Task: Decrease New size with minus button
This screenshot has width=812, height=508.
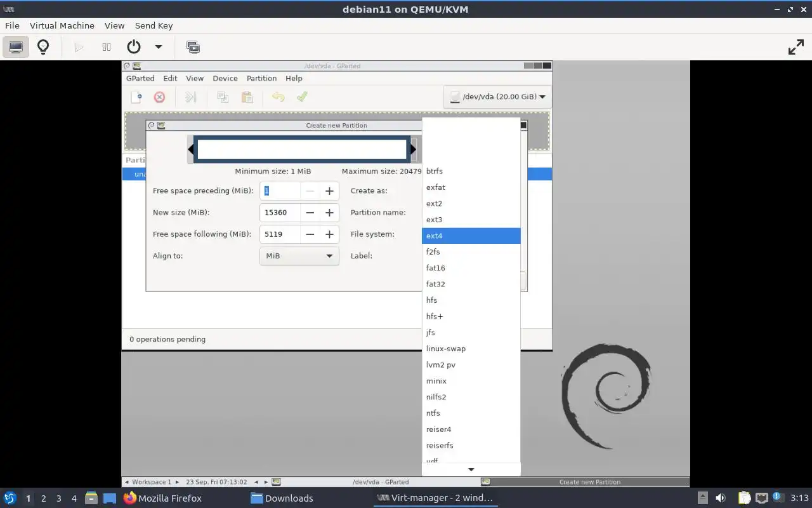Action: click(310, 213)
